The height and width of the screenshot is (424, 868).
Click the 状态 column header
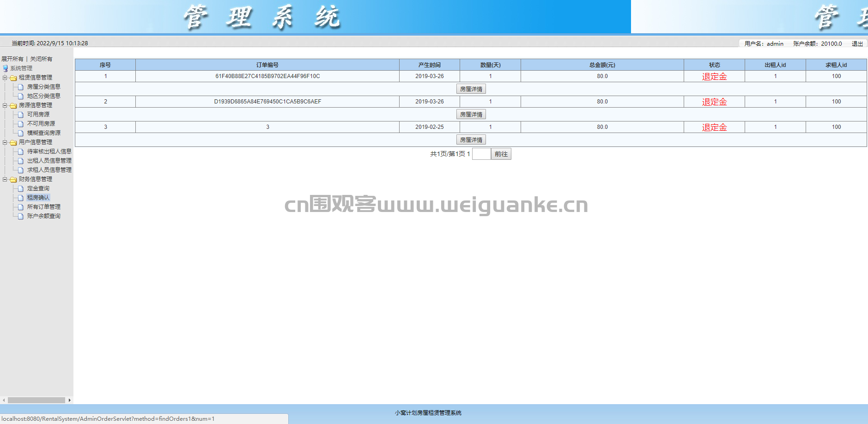[715, 65]
